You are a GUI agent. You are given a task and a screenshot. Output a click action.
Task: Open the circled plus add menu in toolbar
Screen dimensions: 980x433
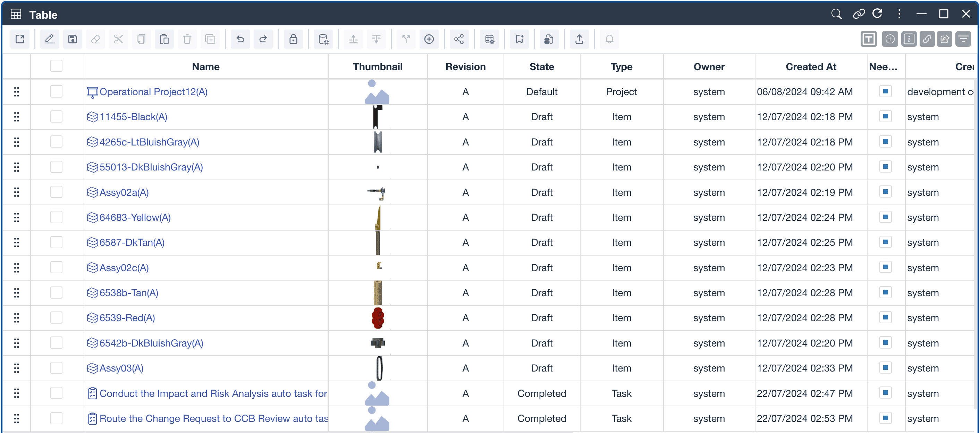coord(429,39)
